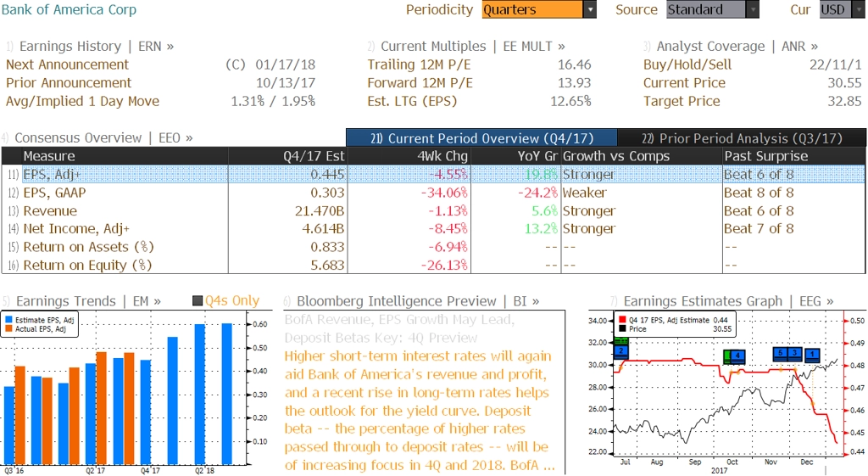Open Earnings Trends EM link

(88, 301)
